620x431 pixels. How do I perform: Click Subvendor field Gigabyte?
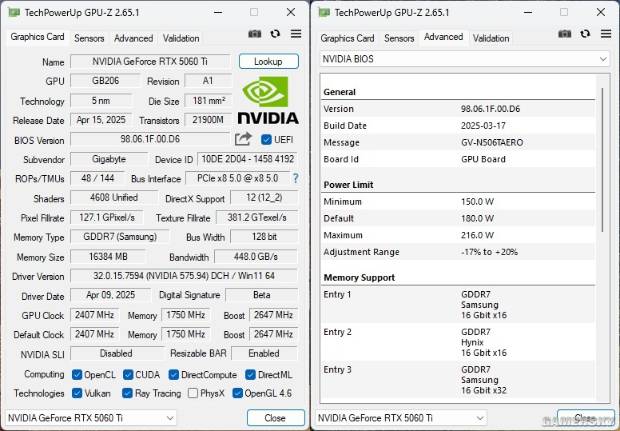point(109,159)
